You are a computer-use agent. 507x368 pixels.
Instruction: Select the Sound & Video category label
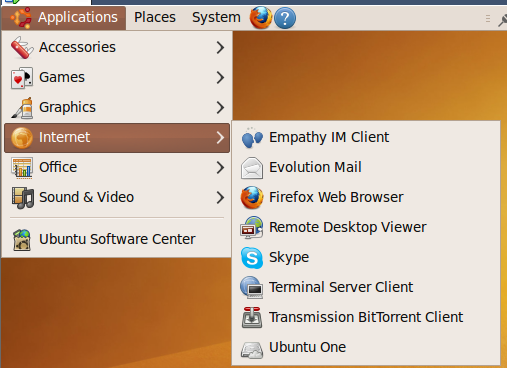[86, 197]
